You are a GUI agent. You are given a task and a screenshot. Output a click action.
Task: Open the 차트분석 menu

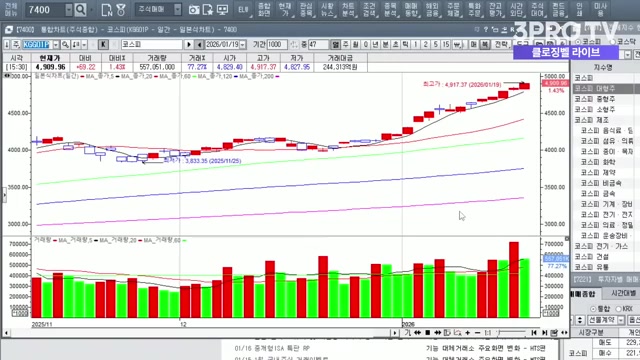pyautogui.click(x=348, y=10)
